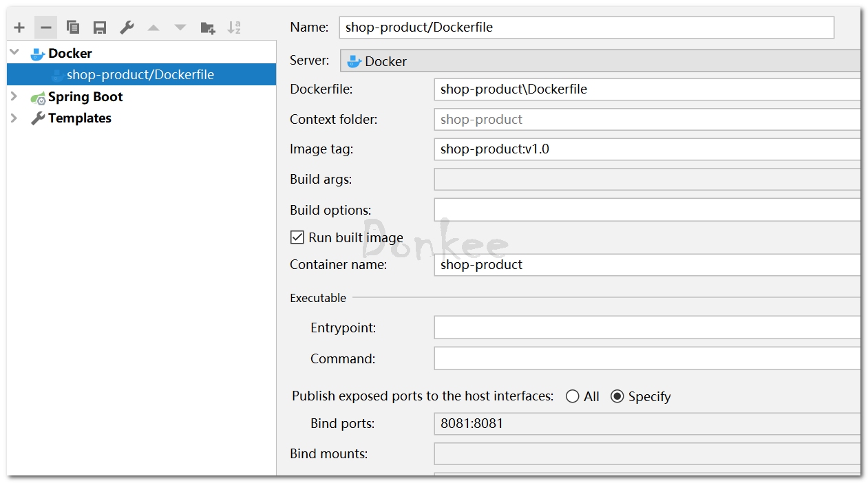This screenshot has height=483, width=868.
Task: Add a new run configuration
Action: (19, 28)
